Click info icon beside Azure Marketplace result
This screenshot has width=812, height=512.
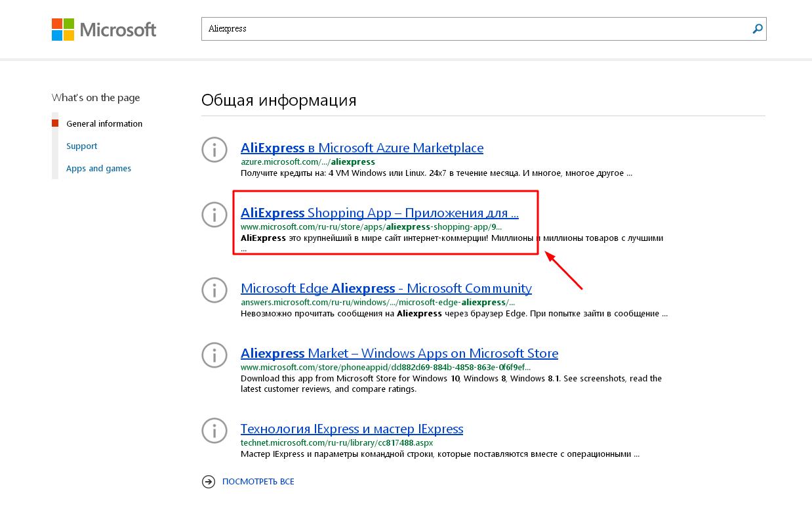[214, 150]
